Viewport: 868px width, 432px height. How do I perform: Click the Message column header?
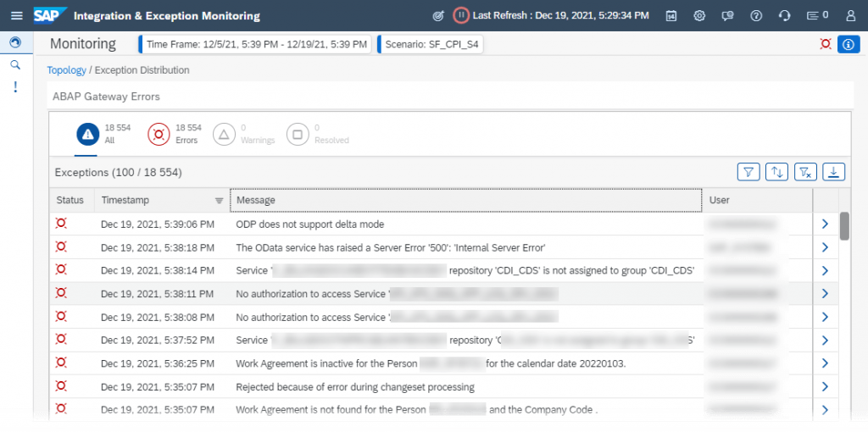pos(466,200)
